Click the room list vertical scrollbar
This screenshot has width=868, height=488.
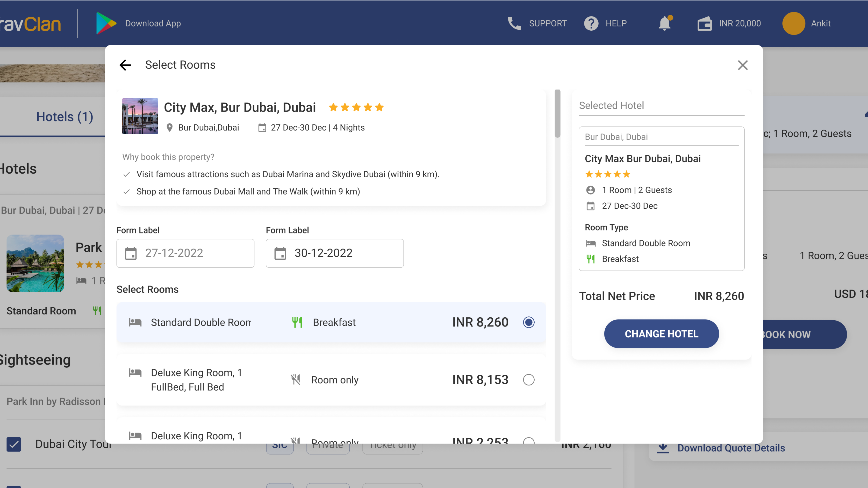tap(557, 113)
